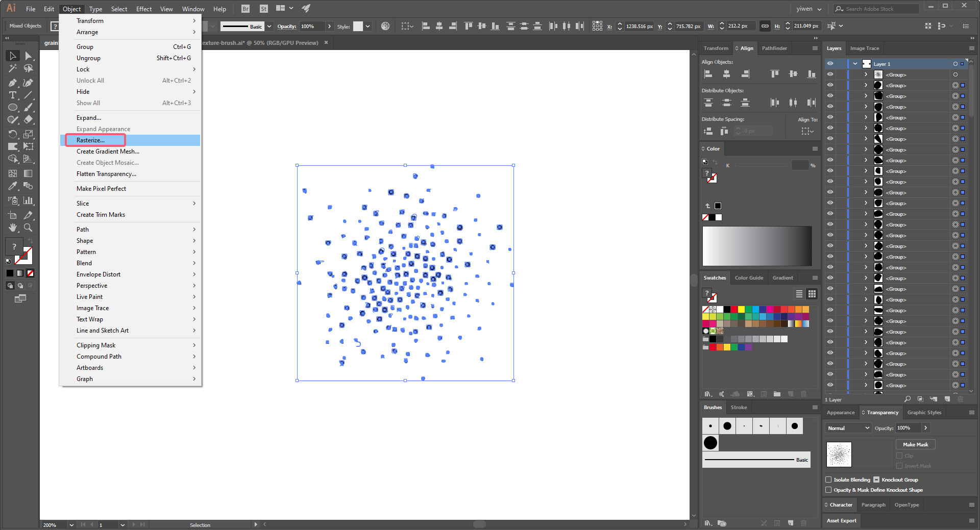Click Horizontal Align Left in Align panel

[x=708, y=74]
